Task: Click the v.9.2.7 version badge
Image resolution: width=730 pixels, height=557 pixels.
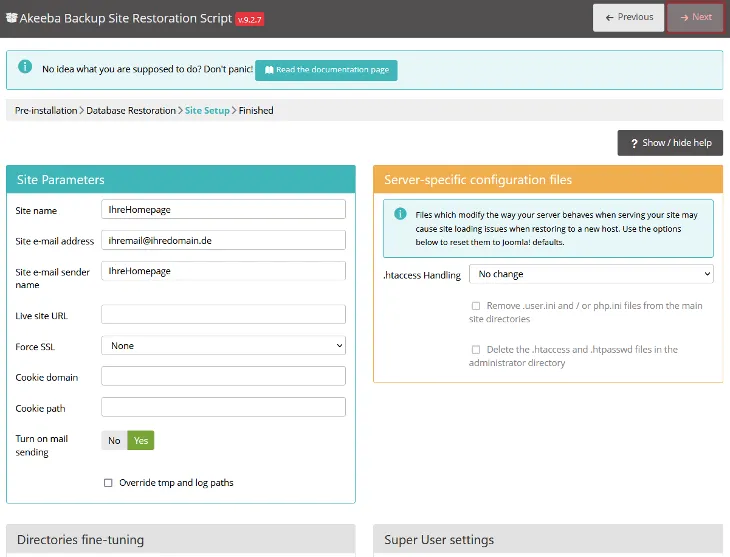Action: [x=249, y=18]
